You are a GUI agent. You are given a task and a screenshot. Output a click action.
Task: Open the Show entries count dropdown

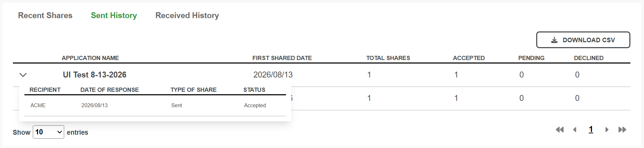(x=48, y=132)
